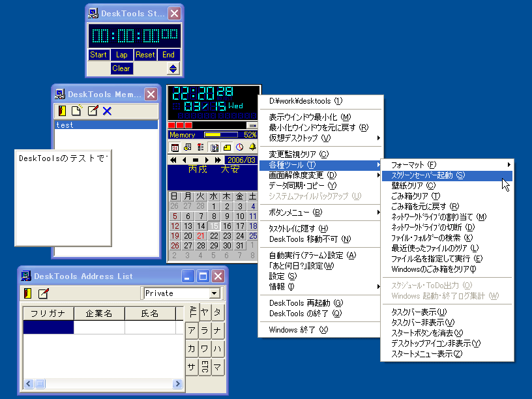Open the Private category dropdown in Address List
The width and height of the screenshot is (532, 399).
coord(214,293)
